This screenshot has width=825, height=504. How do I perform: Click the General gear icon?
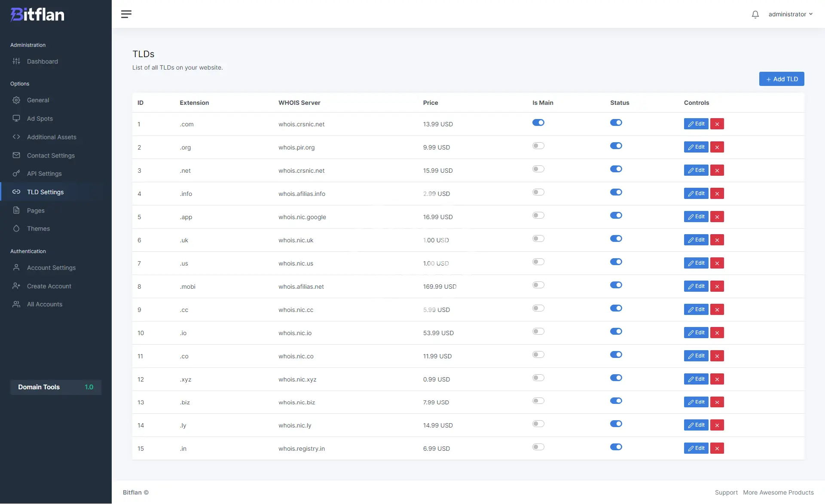pos(16,100)
